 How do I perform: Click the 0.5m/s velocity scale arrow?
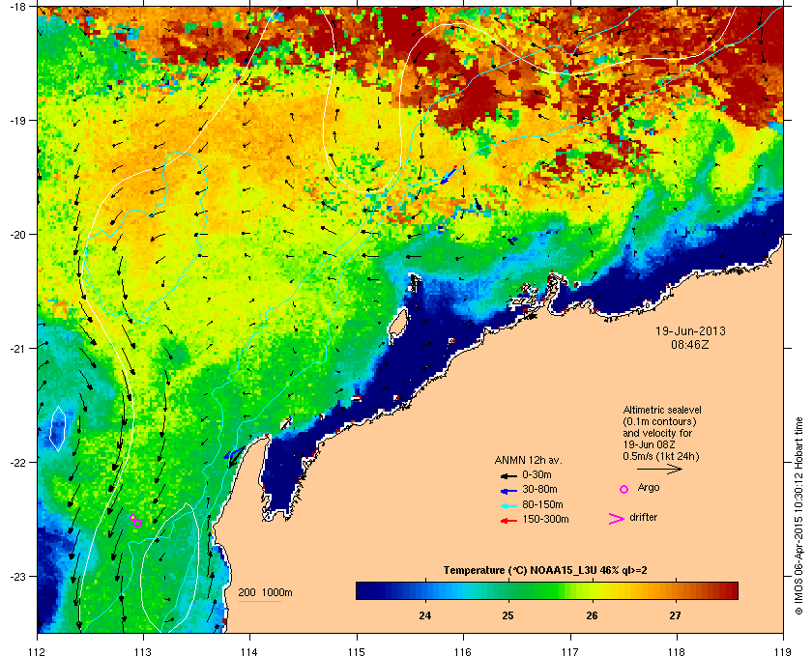coord(659,470)
